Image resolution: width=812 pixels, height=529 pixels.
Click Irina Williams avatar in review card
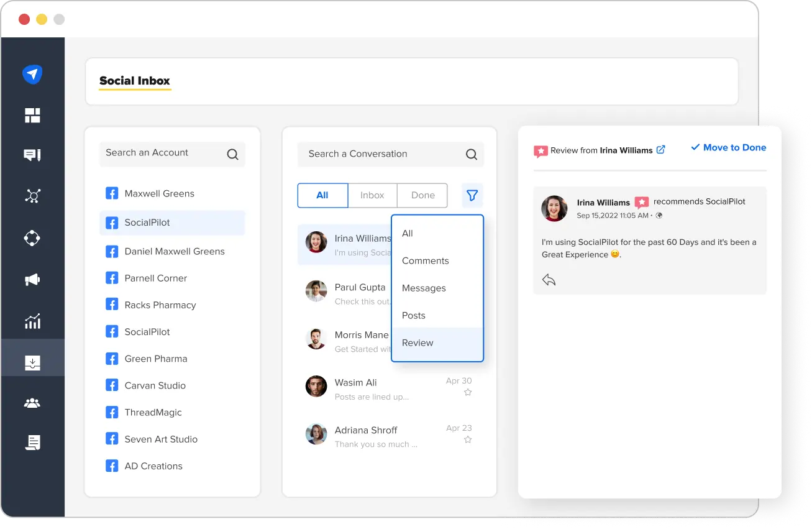(x=554, y=209)
